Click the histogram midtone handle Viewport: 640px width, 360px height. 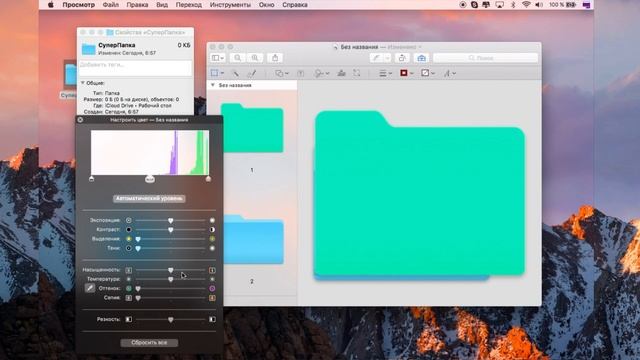[150, 179]
